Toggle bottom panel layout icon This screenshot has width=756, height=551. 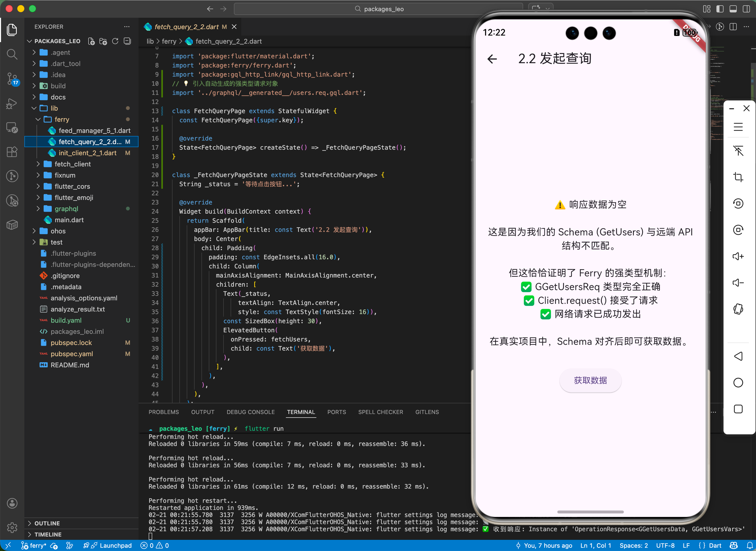click(x=733, y=9)
